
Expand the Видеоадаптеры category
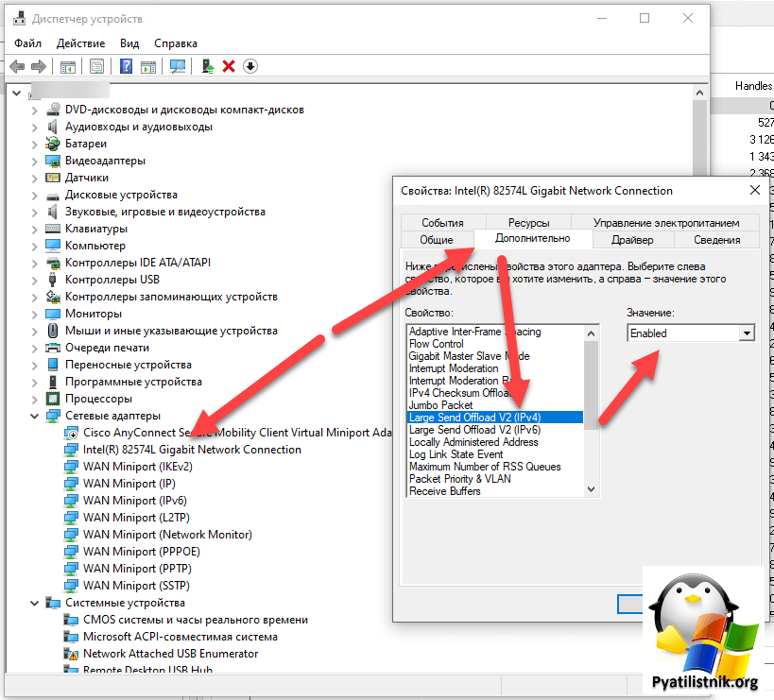35,161
